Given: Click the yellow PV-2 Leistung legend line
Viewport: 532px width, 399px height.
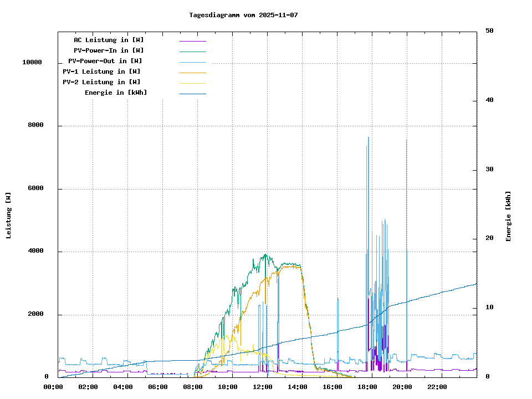Looking at the screenshot, I should click(x=192, y=83).
